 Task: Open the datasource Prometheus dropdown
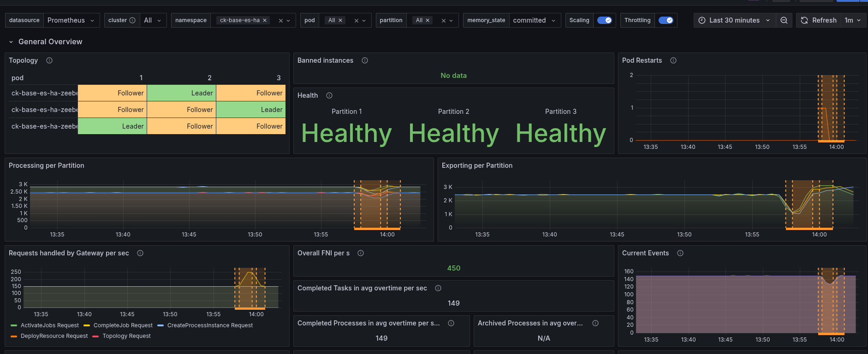coord(71,20)
